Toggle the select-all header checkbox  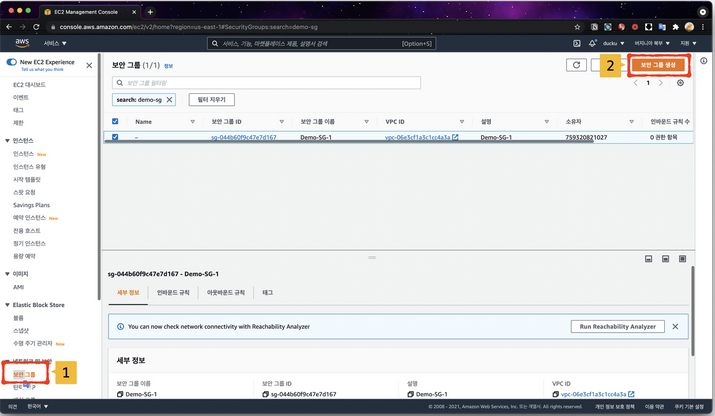[x=115, y=121]
